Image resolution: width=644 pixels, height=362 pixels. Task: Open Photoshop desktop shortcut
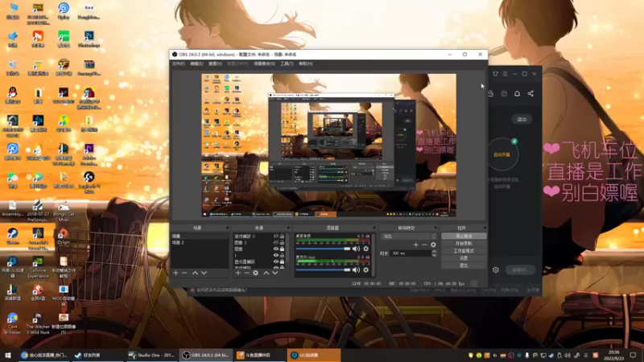pos(89,39)
